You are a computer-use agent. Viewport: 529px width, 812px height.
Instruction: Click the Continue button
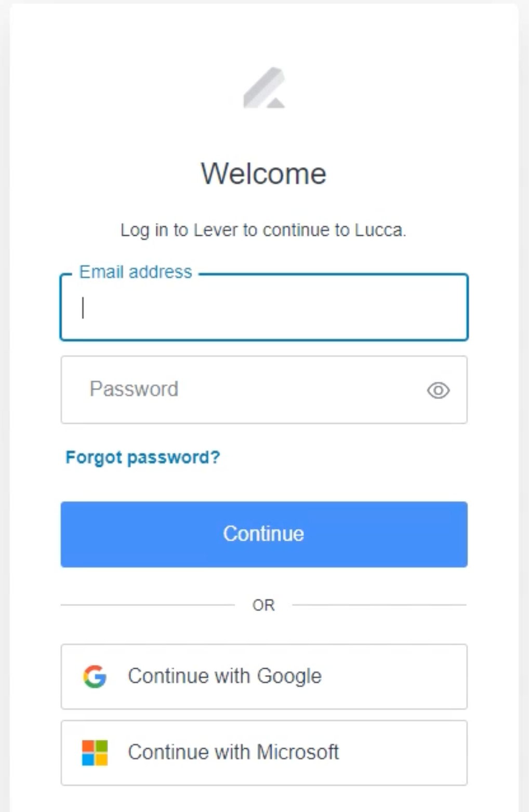[x=264, y=534]
